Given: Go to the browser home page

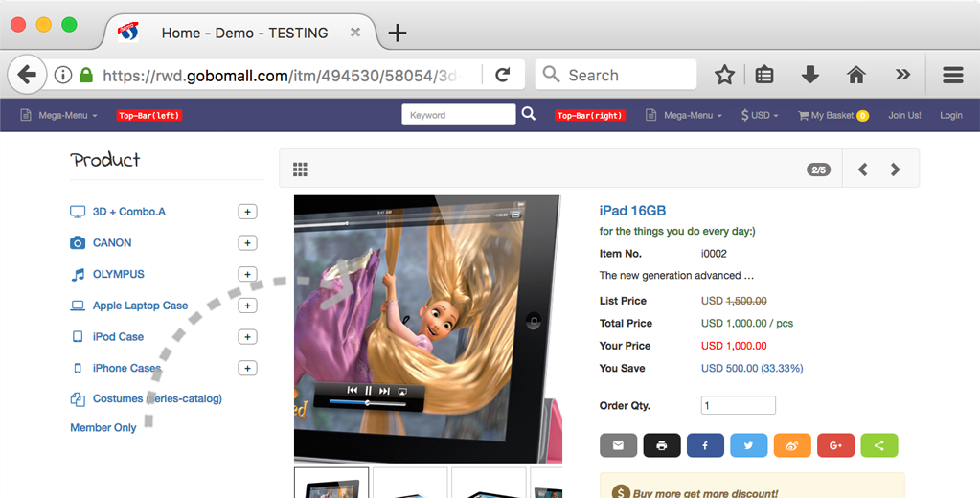Looking at the screenshot, I should (856, 75).
